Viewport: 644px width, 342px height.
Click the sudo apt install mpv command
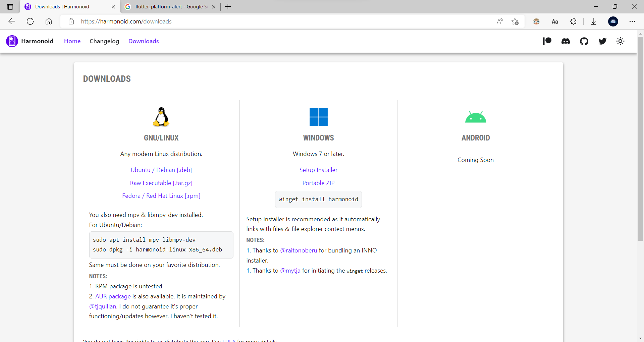[144, 240]
